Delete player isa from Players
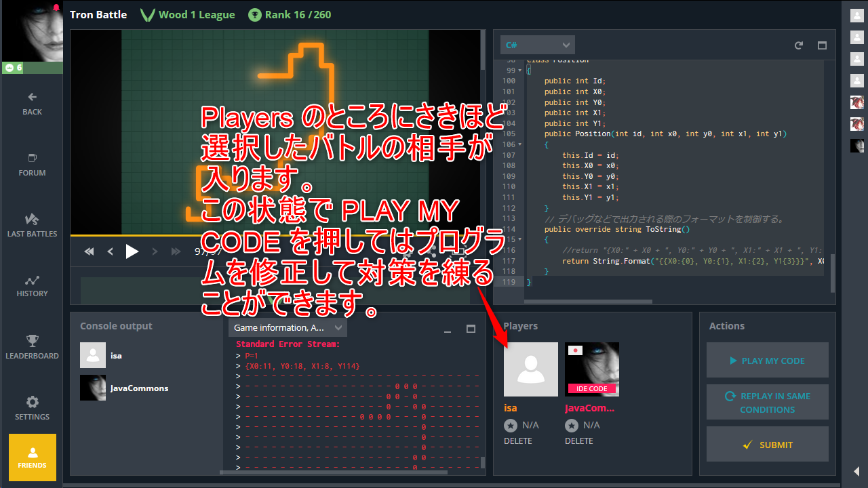This screenshot has width=868, height=488. tap(518, 441)
